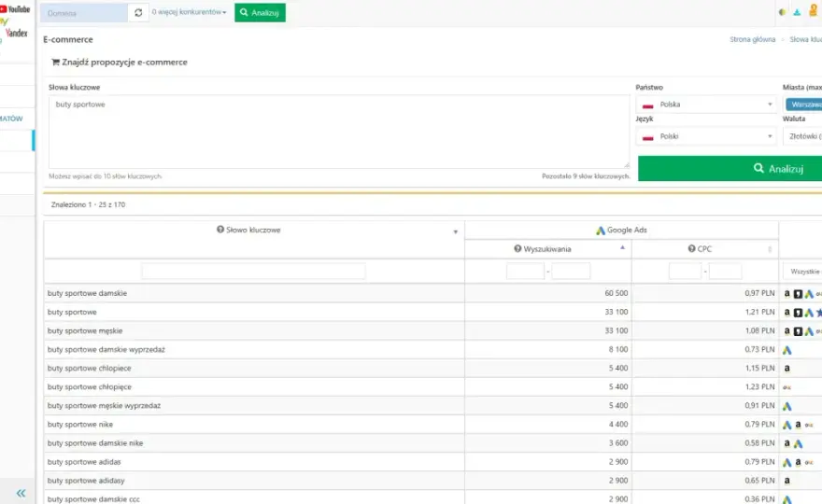
Task: Click Amazon icon in buty sportowe chłopięce 1,15 PLN row
Action: click(x=787, y=369)
